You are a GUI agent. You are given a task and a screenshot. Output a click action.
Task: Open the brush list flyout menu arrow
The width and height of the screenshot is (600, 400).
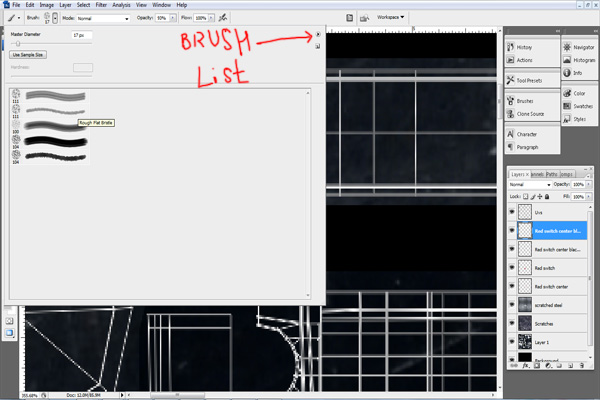[318, 34]
